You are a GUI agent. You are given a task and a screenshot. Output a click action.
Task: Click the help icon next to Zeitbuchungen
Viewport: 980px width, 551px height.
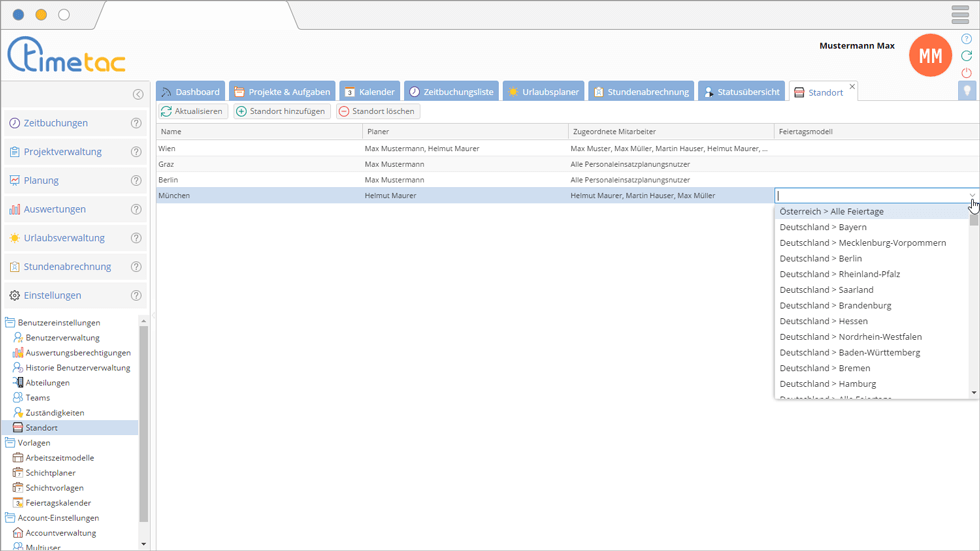[x=136, y=124]
